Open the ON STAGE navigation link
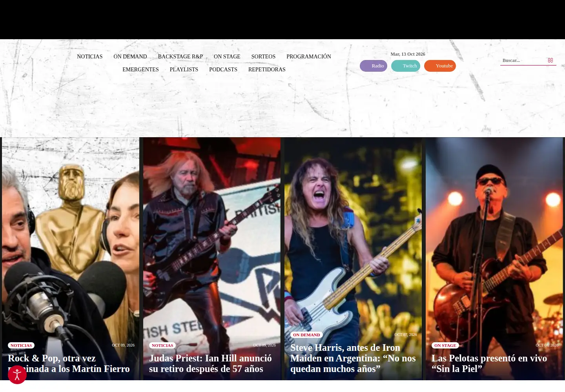The height and width of the screenshot is (392, 565). pyautogui.click(x=227, y=56)
